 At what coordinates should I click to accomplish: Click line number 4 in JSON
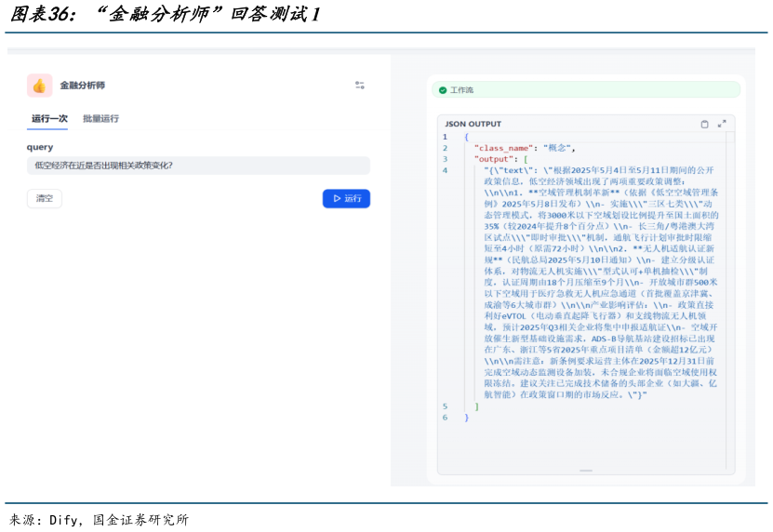pyautogui.click(x=446, y=170)
